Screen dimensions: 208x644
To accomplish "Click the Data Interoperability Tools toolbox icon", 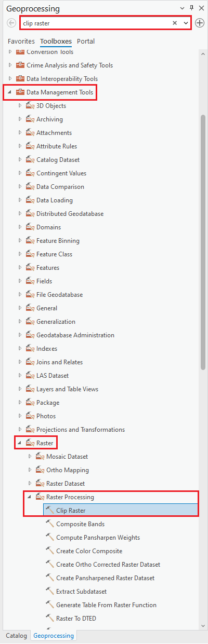I will pos(20,79).
